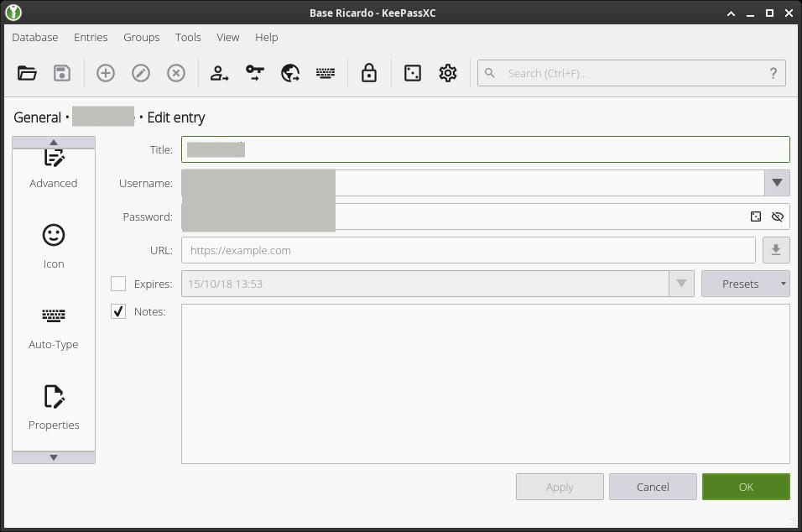This screenshot has width=802, height=532.
Task: Open the Entries menu
Action: click(91, 38)
